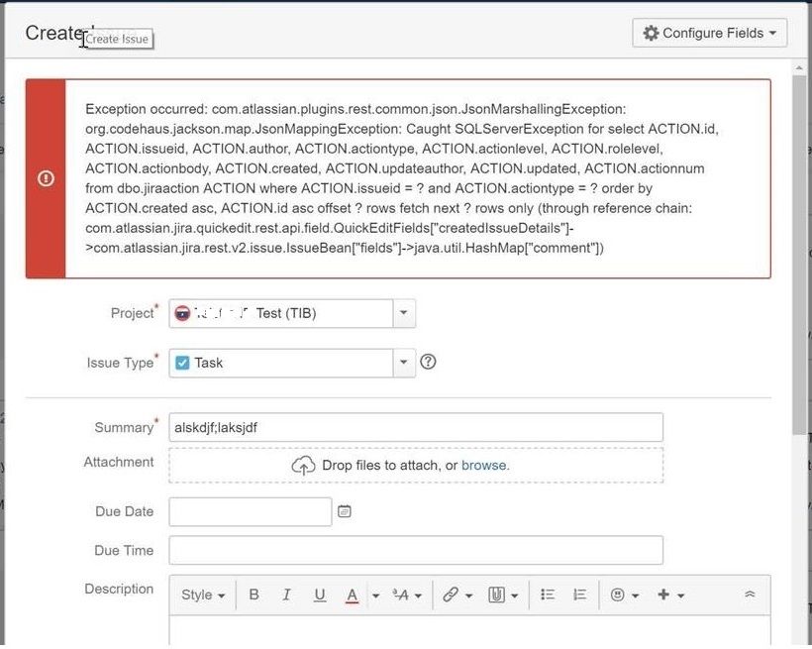Toggle underline formatting in Description

pos(320,595)
